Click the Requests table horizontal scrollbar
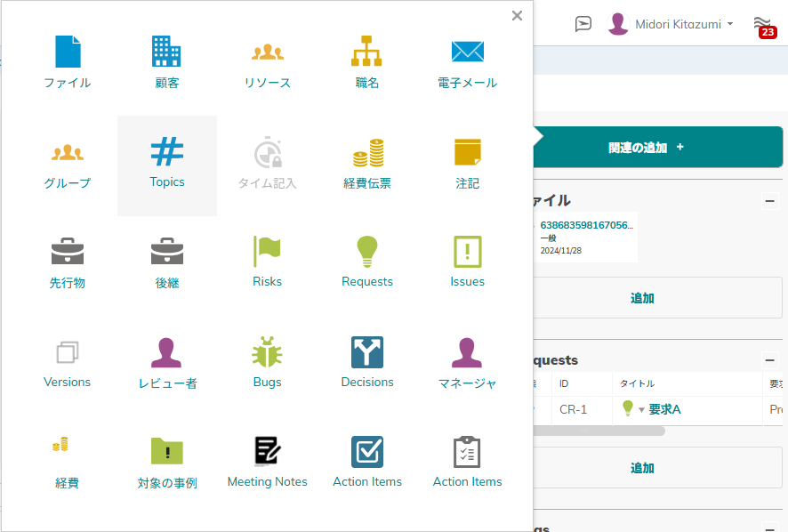Viewport: 788px width, 532px height. (x=599, y=431)
